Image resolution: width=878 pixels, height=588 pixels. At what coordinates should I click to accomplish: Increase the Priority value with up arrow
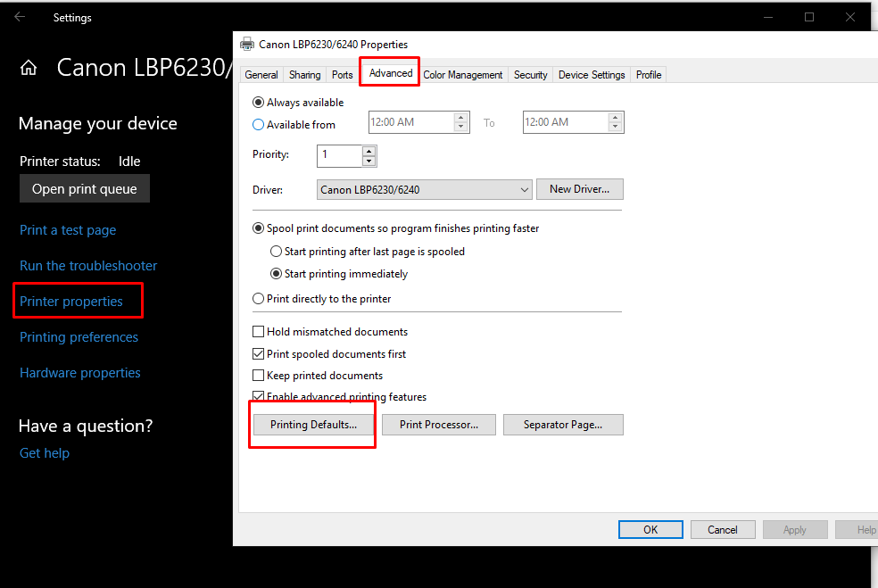(369, 151)
